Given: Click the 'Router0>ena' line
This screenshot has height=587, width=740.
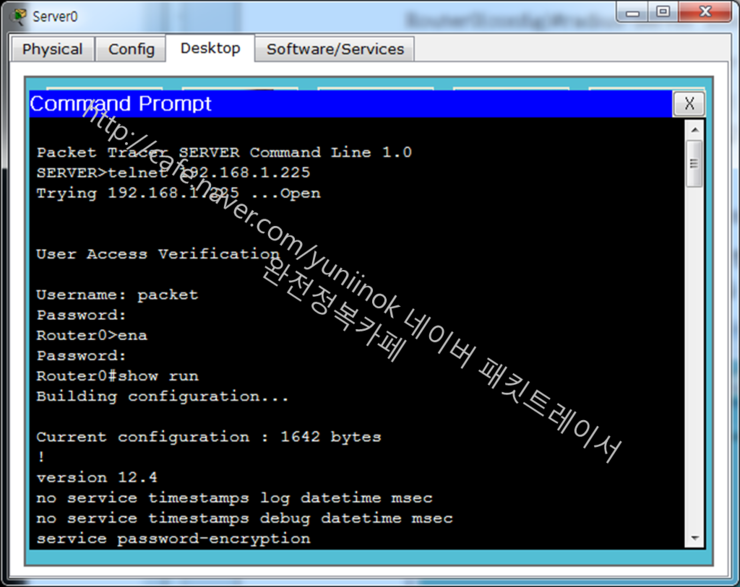Looking at the screenshot, I should tap(92, 335).
